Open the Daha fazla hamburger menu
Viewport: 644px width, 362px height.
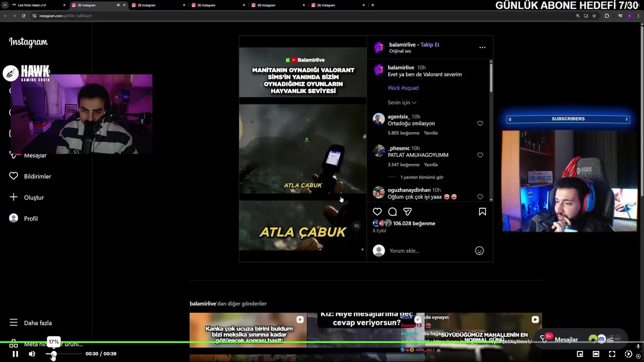pyautogui.click(x=14, y=323)
